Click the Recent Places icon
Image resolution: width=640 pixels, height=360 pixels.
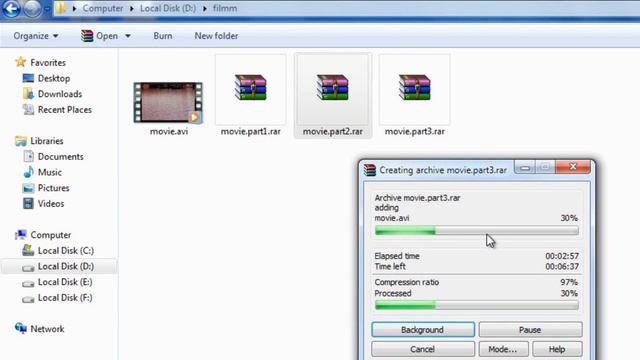[x=28, y=109]
